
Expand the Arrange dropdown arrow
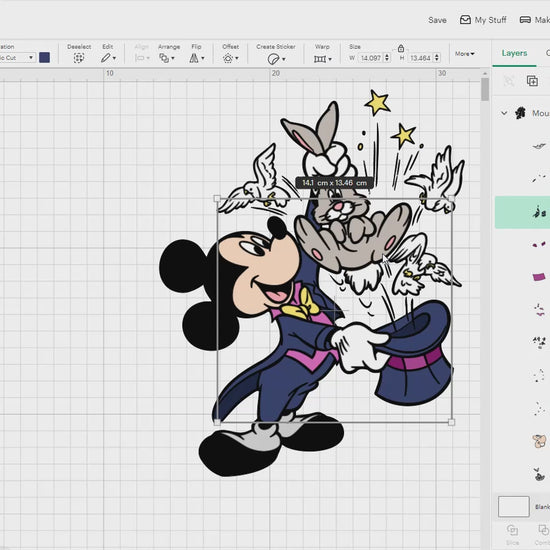[x=173, y=58]
